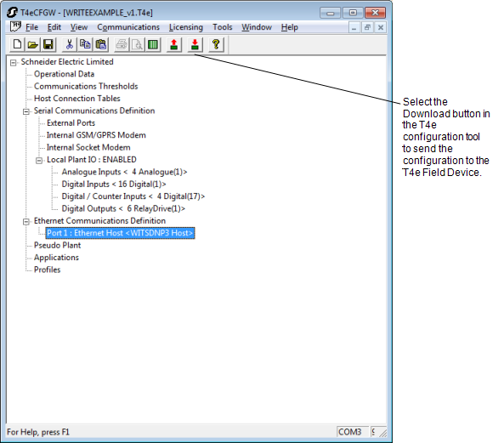This screenshot has height=443, width=504.
Task: Select Digital Outputs < 6 RelayDrive(1)>
Action: (123, 208)
